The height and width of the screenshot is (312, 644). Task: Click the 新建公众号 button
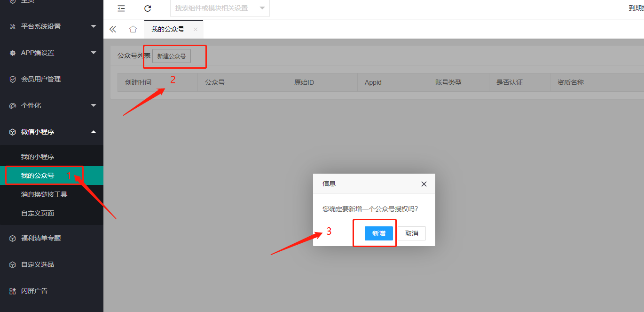coord(172,56)
